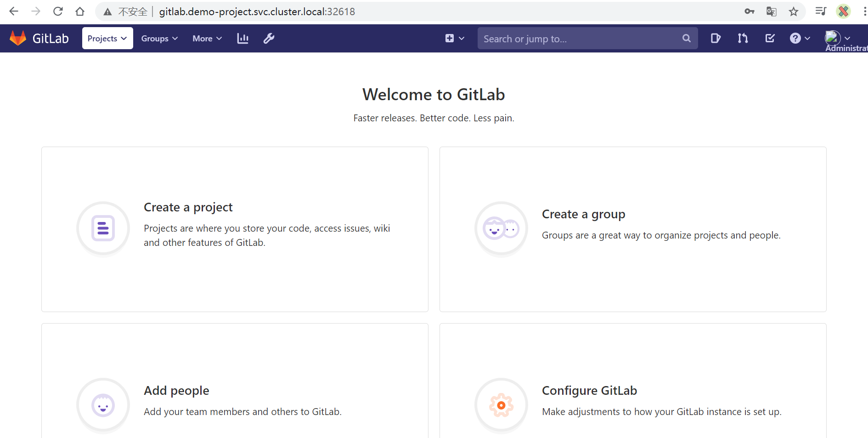Image resolution: width=868 pixels, height=438 pixels.
Task: Open the Merge requests icon
Action: (x=743, y=38)
